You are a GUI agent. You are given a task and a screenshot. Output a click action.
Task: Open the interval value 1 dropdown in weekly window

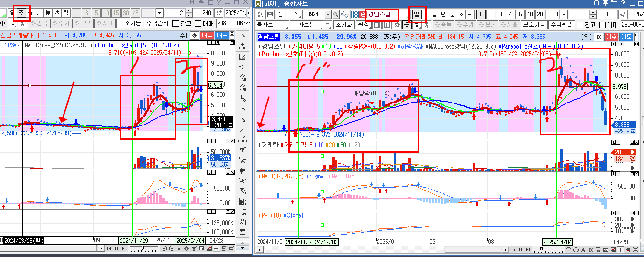click(x=159, y=13)
